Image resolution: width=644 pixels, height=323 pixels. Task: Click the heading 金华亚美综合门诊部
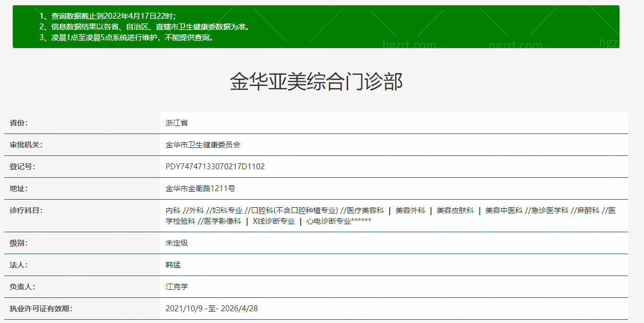(x=316, y=81)
